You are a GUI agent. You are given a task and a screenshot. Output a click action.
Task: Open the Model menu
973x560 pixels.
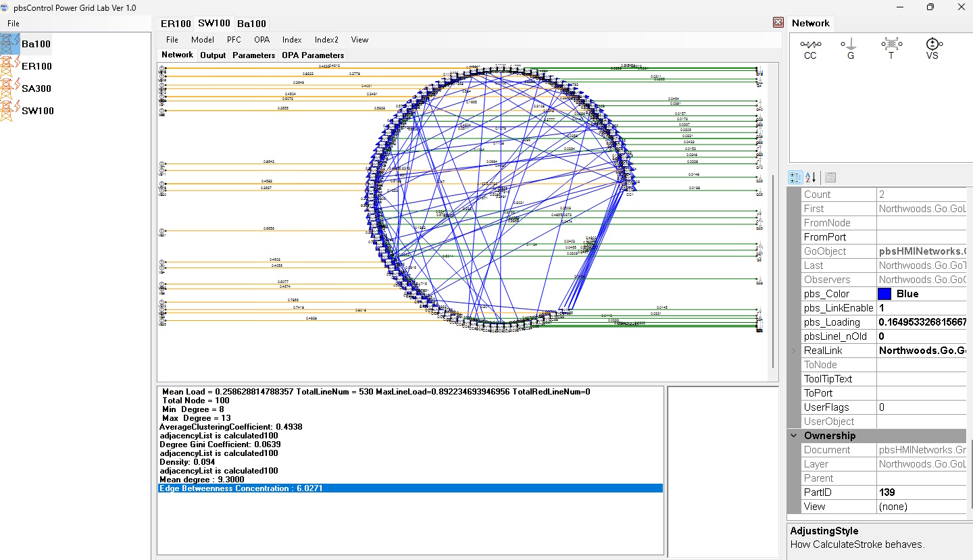203,40
